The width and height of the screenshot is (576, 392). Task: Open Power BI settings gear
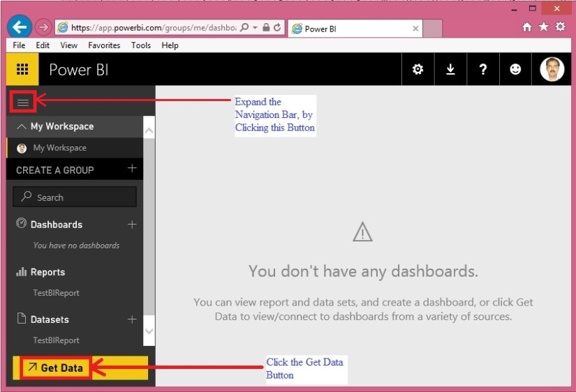418,69
